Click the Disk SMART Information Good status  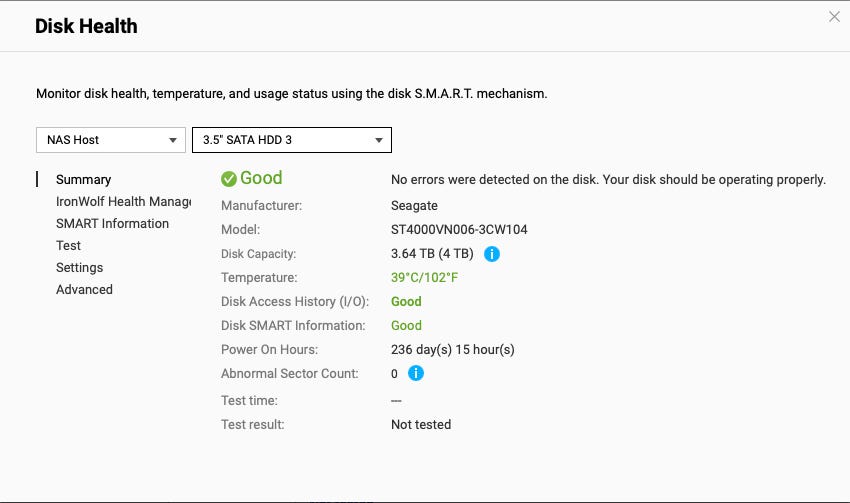[x=406, y=326]
